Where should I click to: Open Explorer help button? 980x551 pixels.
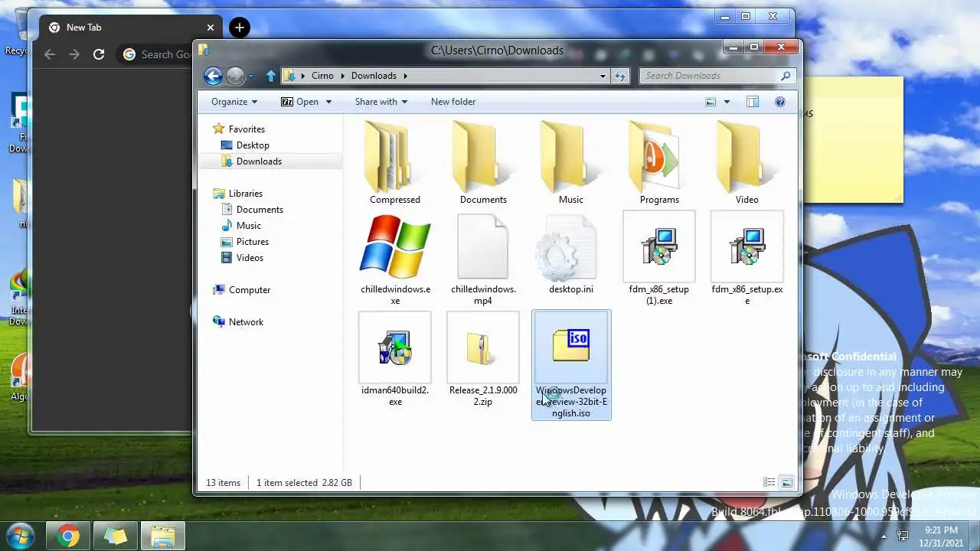pyautogui.click(x=780, y=102)
